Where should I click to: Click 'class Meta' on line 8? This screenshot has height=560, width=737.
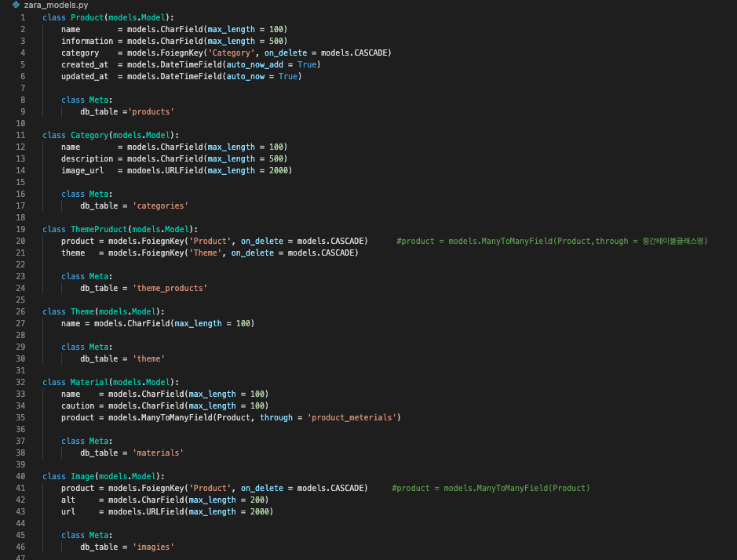click(x=87, y=100)
